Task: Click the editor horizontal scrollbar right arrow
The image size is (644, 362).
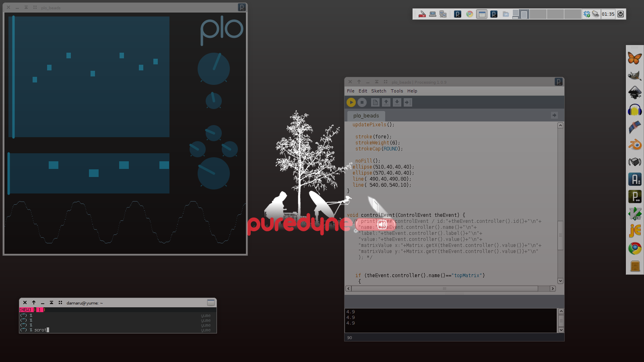Action: [x=553, y=288]
